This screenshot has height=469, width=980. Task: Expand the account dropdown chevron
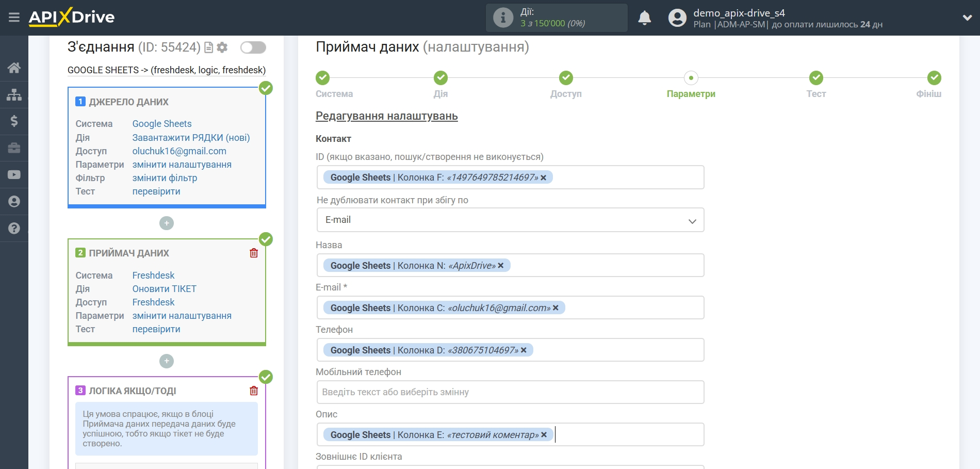click(967, 18)
